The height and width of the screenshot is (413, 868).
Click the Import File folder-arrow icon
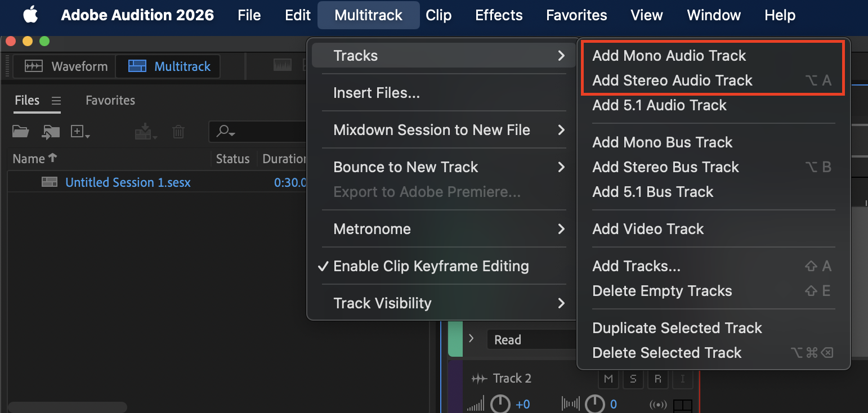pyautogui.click(x=51, y=132)
